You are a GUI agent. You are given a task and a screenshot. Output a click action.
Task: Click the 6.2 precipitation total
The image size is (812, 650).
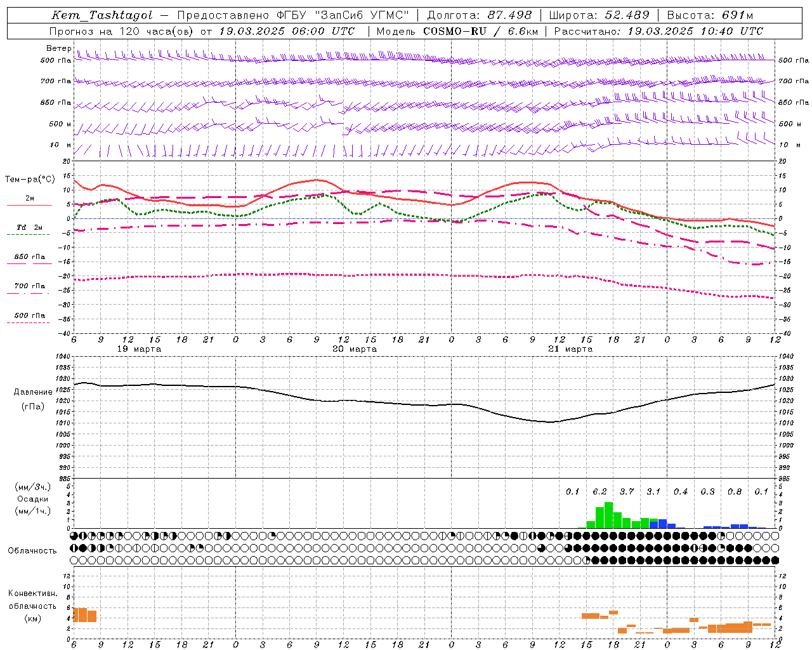coord(599,492)
